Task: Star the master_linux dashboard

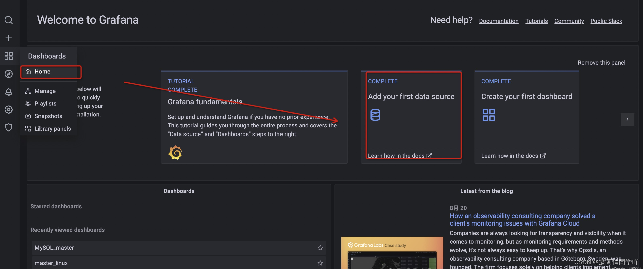Action: pos(320,263)
